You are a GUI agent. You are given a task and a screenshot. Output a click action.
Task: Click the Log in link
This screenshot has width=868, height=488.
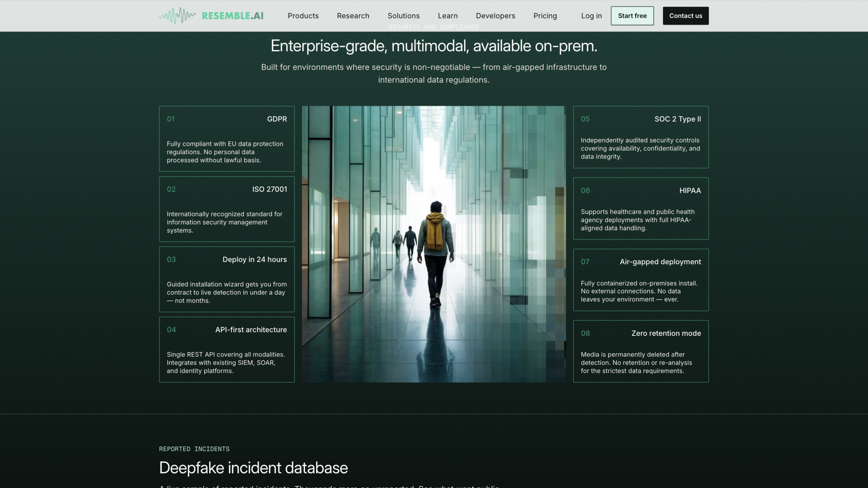tap(591, 16)
